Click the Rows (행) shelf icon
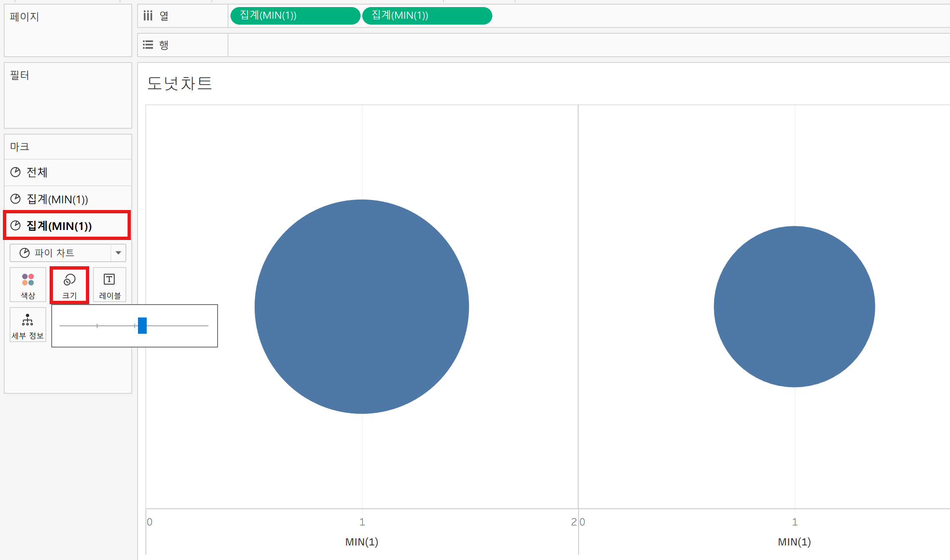This screenshot has height=560, width=950. pos(148,45)
